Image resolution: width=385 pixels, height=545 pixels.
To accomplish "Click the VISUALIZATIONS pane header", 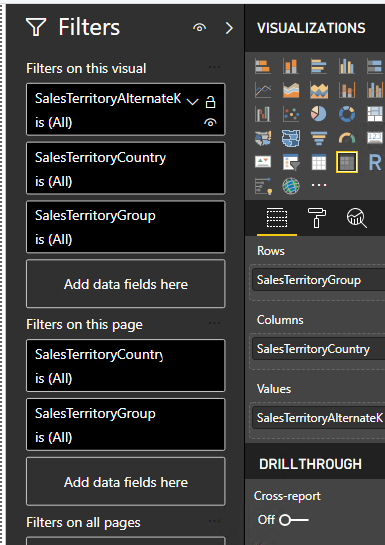I will tap(311, 28).
